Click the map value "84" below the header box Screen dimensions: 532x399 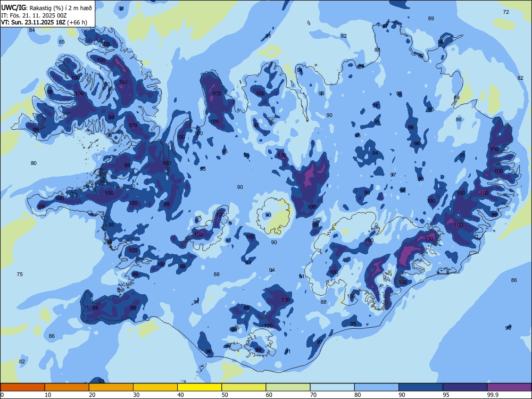pyautogui.click(x=32, y=30)
